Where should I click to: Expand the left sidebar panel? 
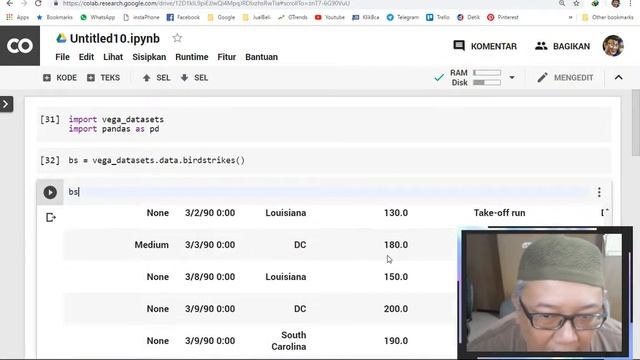pyautogui.click(x=6, y=104)
